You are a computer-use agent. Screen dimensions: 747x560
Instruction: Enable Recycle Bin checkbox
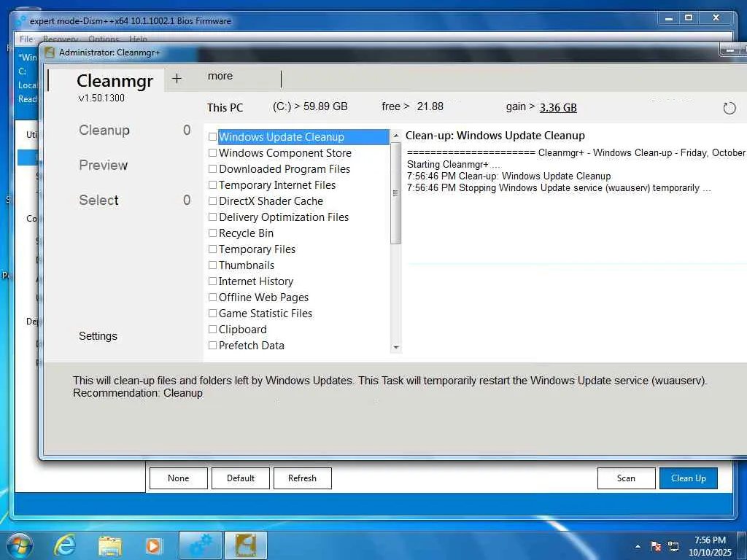[212, 233]
